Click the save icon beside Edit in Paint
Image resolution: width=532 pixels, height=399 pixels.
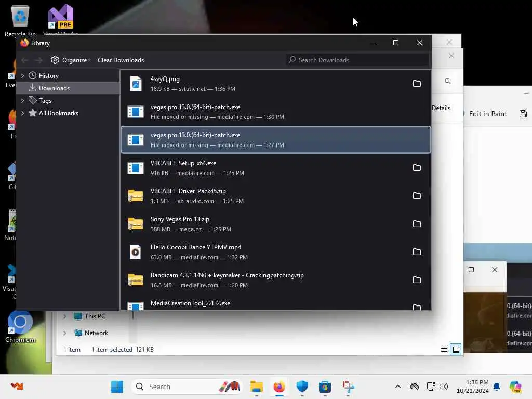click(523, 114)
